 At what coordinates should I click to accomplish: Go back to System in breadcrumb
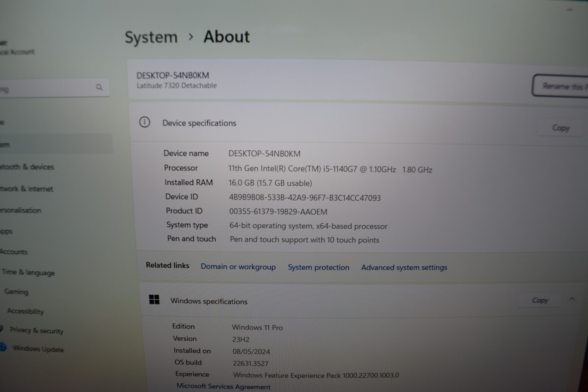151,37
